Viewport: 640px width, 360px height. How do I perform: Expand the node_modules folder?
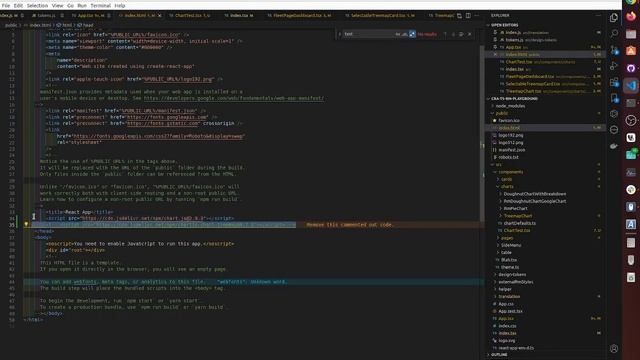pos(510,106)
